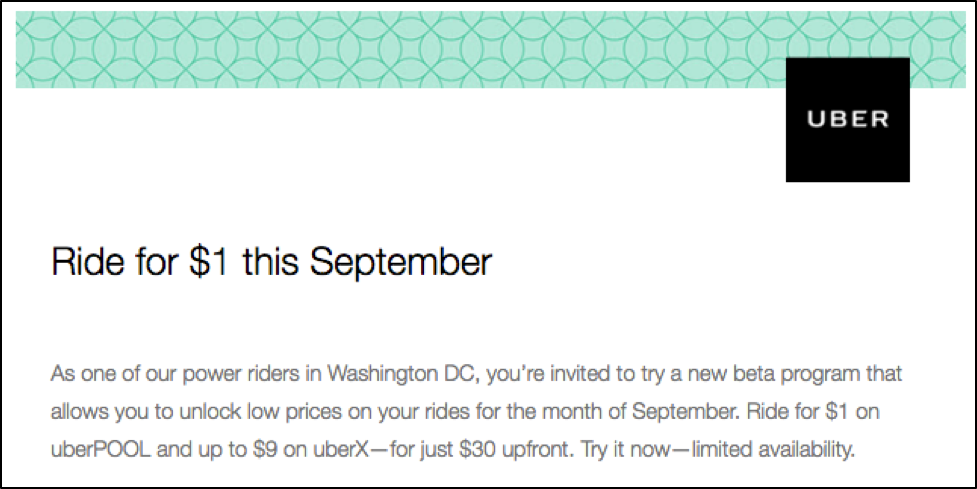Click the "Ride for $1 this September" headline
This screenshot has width=977, height=489.
coord(270,262)
